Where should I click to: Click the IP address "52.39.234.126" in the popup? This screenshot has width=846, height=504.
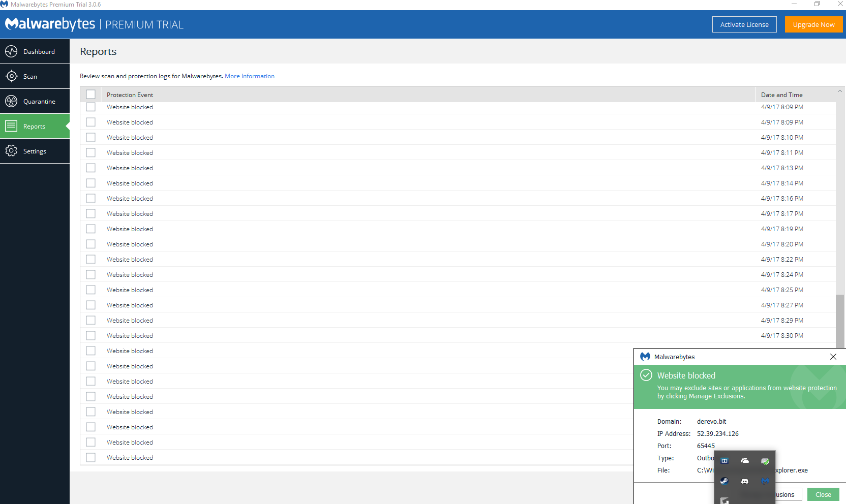point(717,433)
